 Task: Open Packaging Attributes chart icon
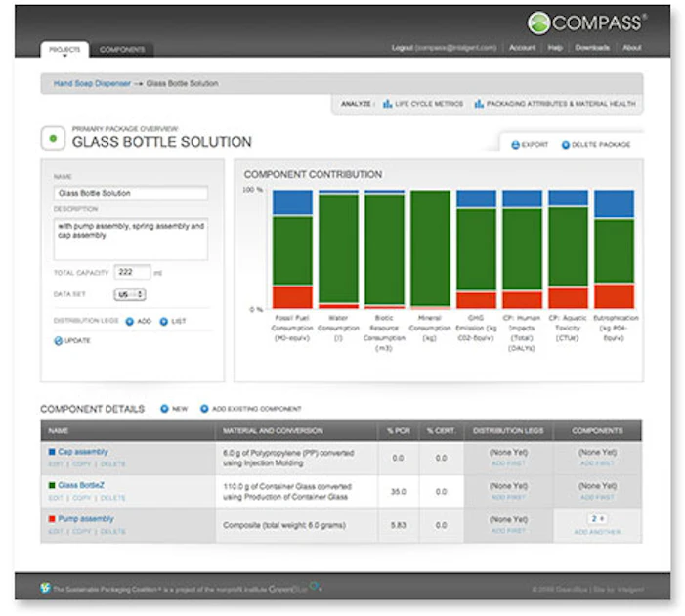tap(479, 104)
